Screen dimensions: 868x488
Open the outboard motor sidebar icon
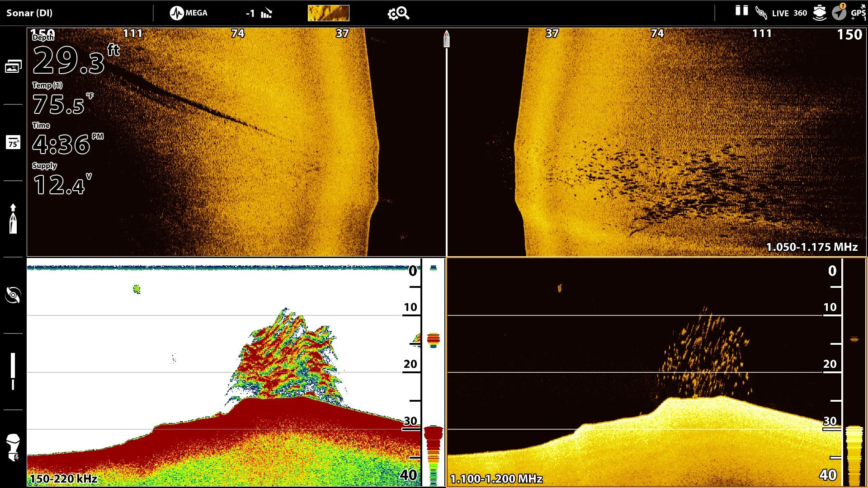point(13,447)
